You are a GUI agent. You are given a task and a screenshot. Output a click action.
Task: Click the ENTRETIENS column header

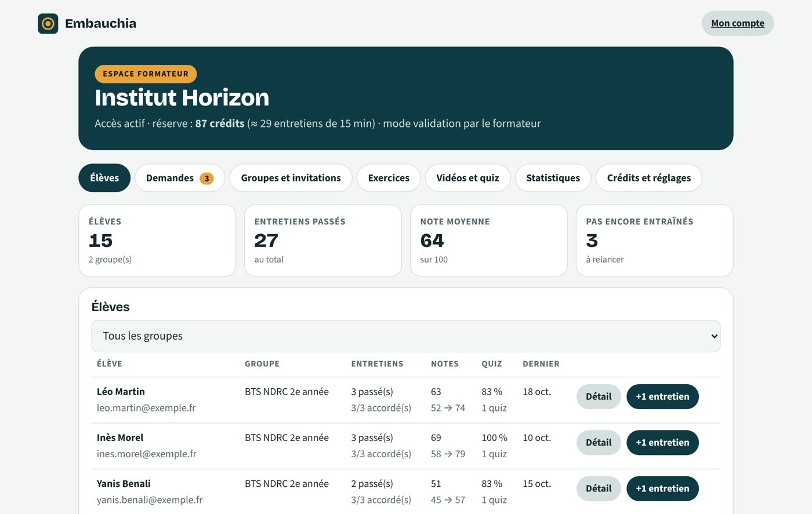377,364
